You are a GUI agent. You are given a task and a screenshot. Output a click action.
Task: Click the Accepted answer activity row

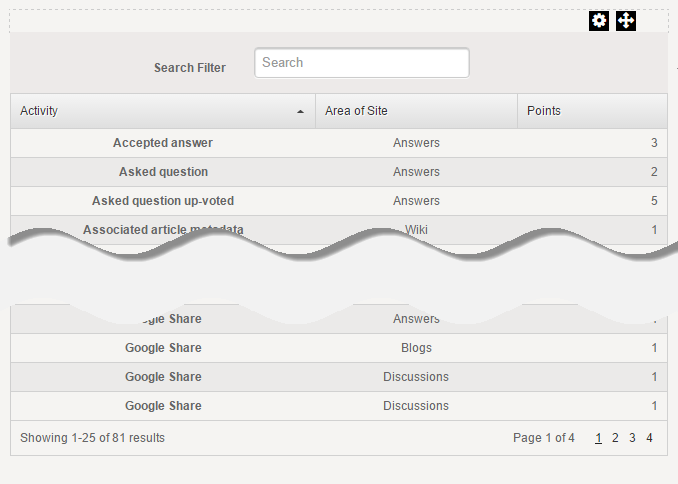[163, 143]
